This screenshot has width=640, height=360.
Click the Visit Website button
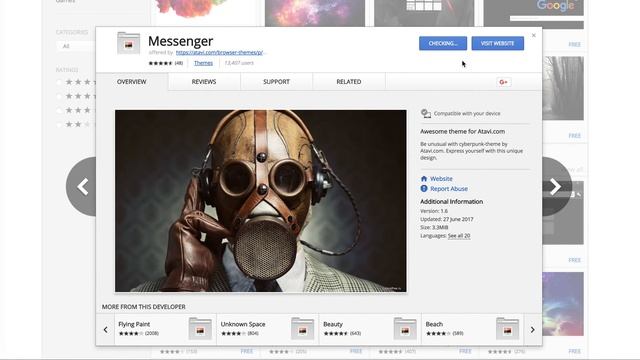498,43
